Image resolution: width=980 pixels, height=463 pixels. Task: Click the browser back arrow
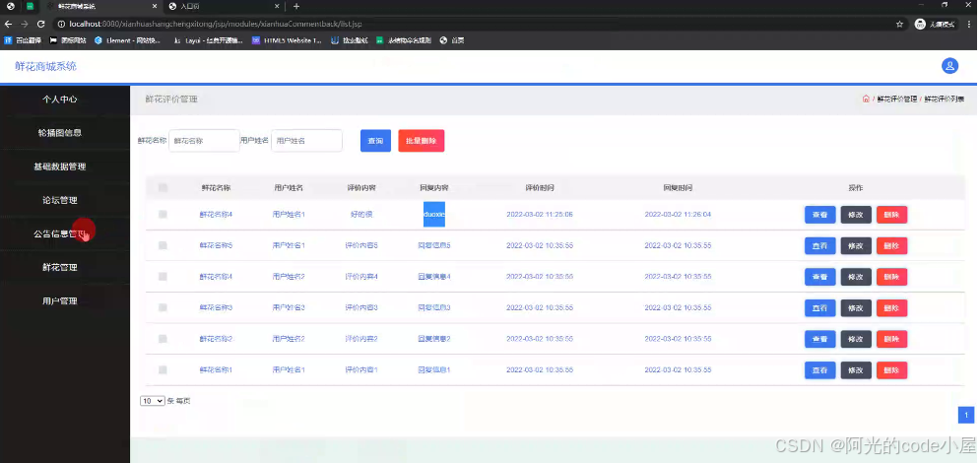(8, 24)
